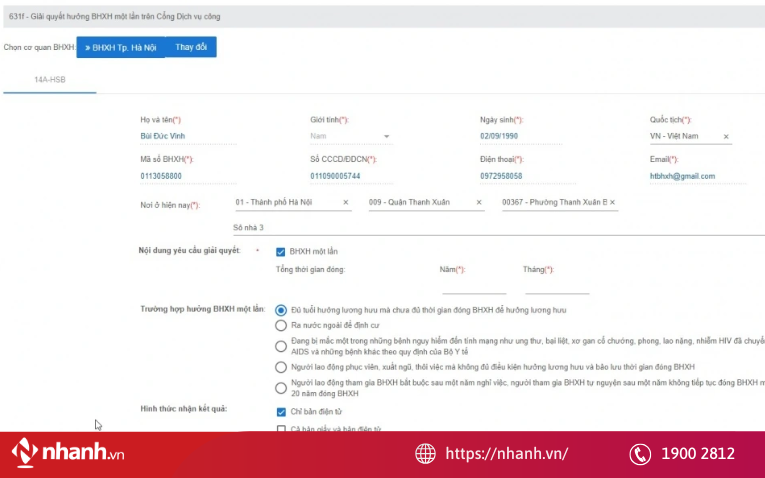Clear the Quốc tịch VN - Việt Nam selection
This screenshot has height=478, width=765.
point(726,137)
